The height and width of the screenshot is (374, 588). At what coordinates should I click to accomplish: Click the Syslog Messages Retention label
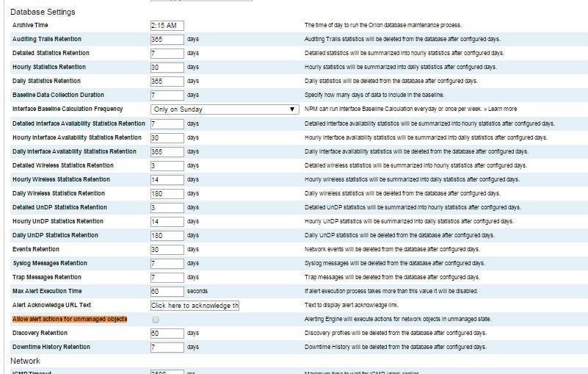point(50,263)
